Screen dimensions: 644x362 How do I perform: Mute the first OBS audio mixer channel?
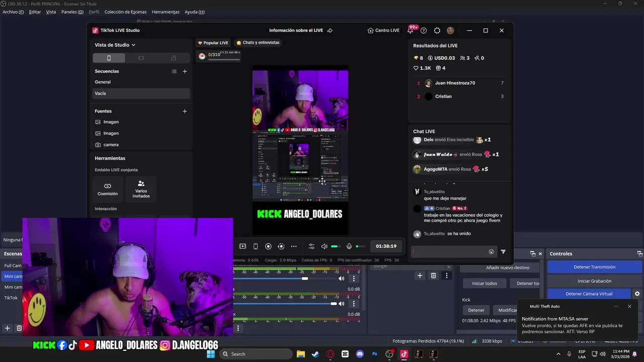(342, 279)
